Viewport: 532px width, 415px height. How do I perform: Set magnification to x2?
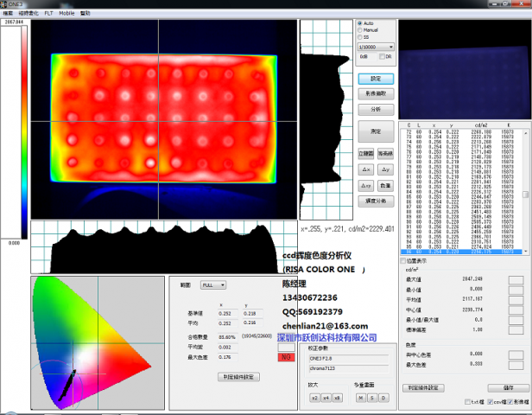pos(314,397)
